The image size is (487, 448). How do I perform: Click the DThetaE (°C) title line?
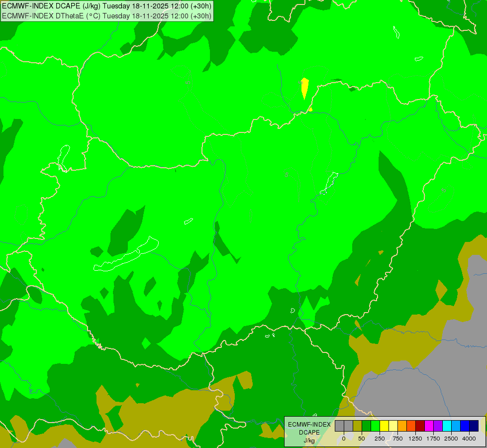pos(106,16)
